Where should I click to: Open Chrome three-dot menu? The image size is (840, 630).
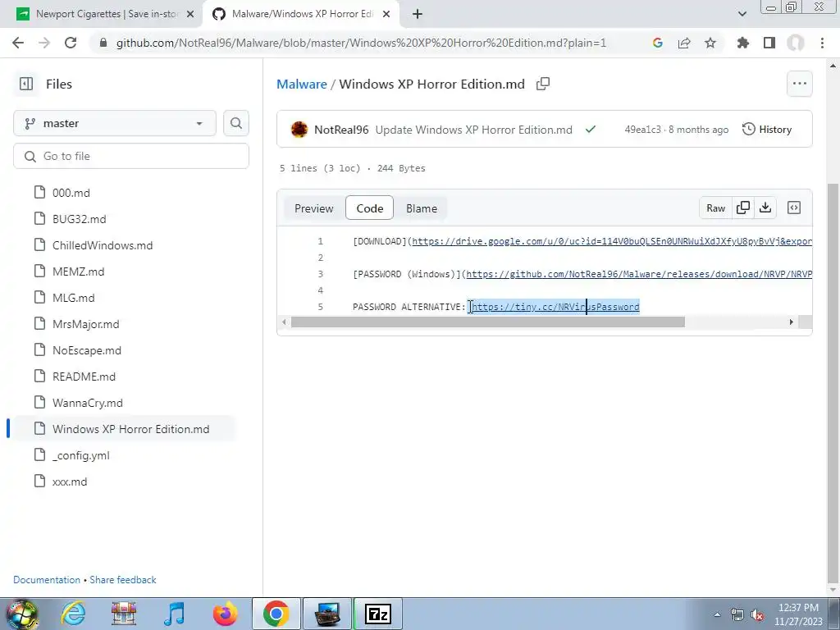822,43
